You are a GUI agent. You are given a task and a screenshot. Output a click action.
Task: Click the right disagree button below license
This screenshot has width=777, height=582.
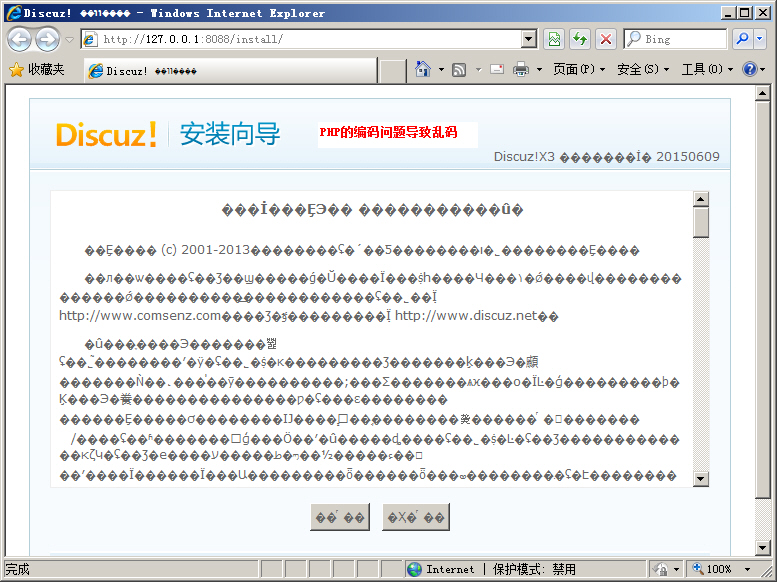[416, 517]
